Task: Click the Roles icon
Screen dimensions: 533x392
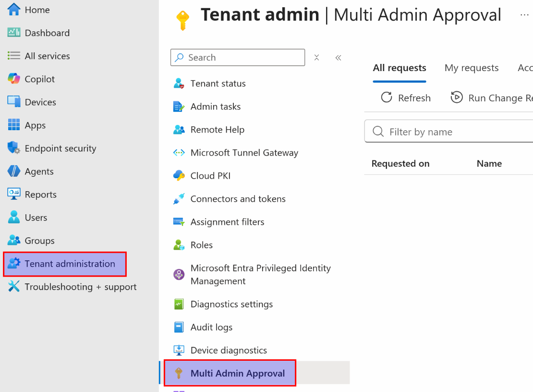Action: click(x=179, y=245)
